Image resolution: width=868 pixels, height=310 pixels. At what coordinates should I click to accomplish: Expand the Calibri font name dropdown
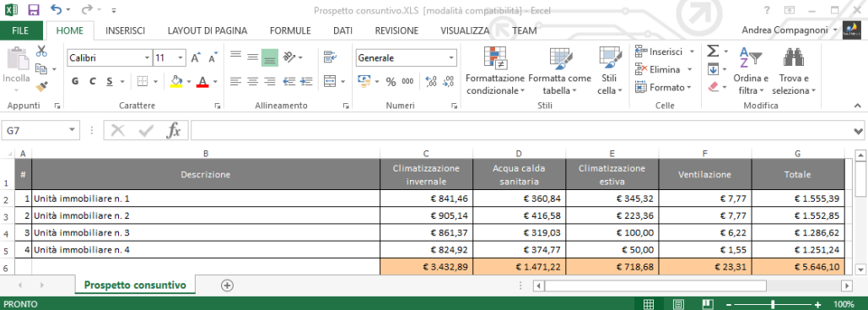click(147, 57)
